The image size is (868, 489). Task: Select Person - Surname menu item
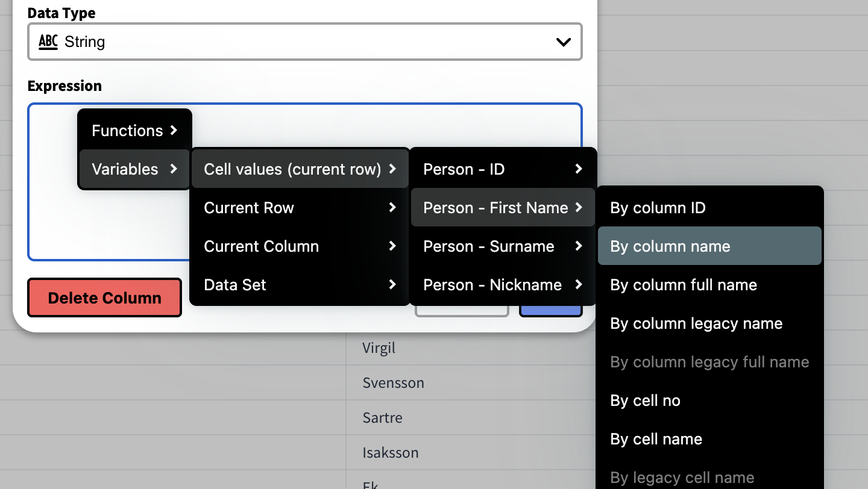[503, 246]
